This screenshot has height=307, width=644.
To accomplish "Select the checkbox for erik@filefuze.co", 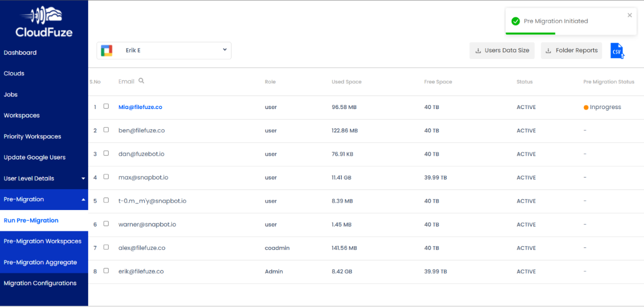I will 106,271.
